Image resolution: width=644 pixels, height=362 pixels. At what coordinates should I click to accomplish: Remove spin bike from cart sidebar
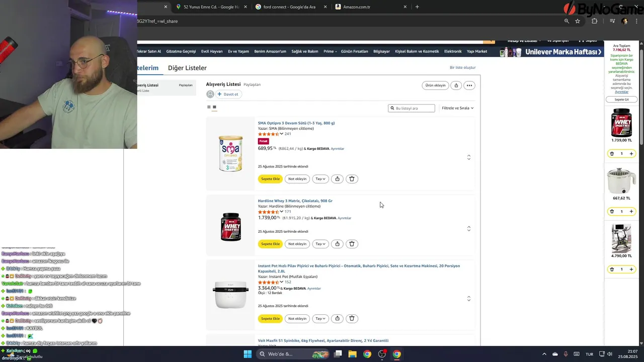click(612, 269)
